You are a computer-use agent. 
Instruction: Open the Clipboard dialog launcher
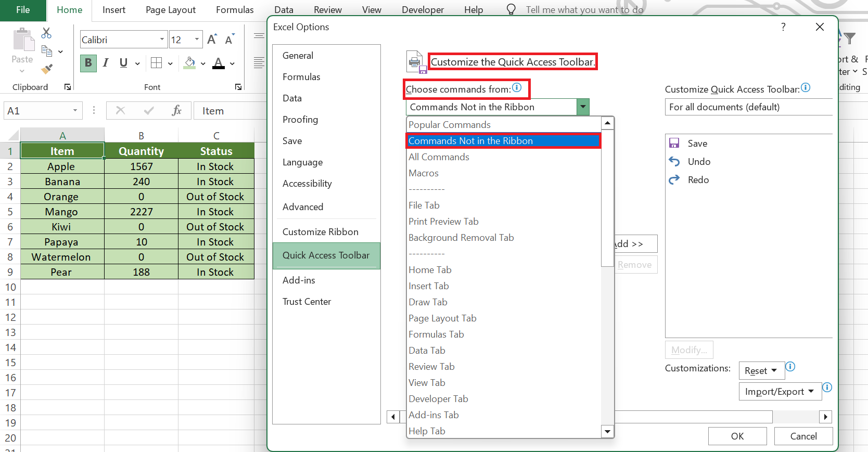68,87
